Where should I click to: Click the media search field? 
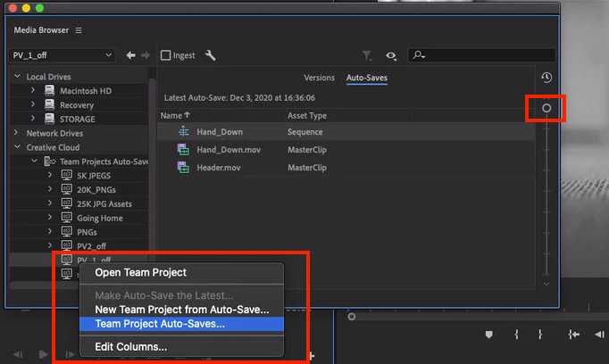point(481,55)
